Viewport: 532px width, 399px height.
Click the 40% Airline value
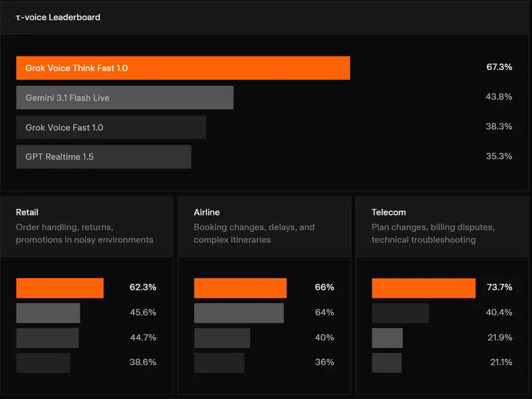pos(325,337)
